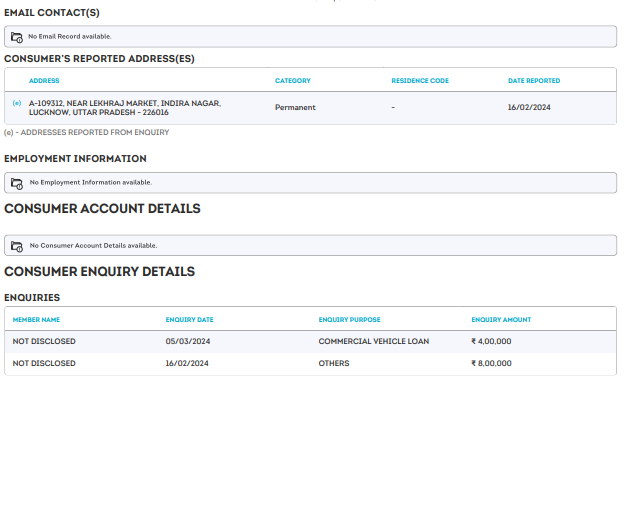
Task: Click the Permanent category value
Action: coord(295,107)
